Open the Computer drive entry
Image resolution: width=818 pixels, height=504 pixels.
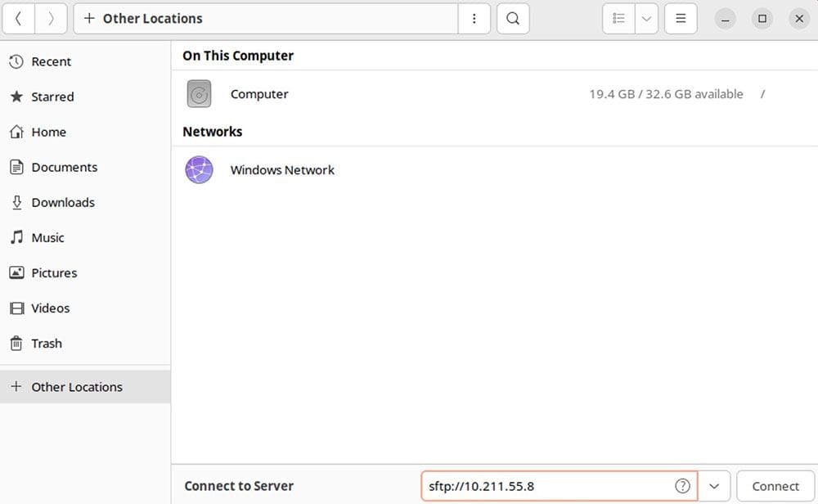pyautogui.click(x=259, y=94)
